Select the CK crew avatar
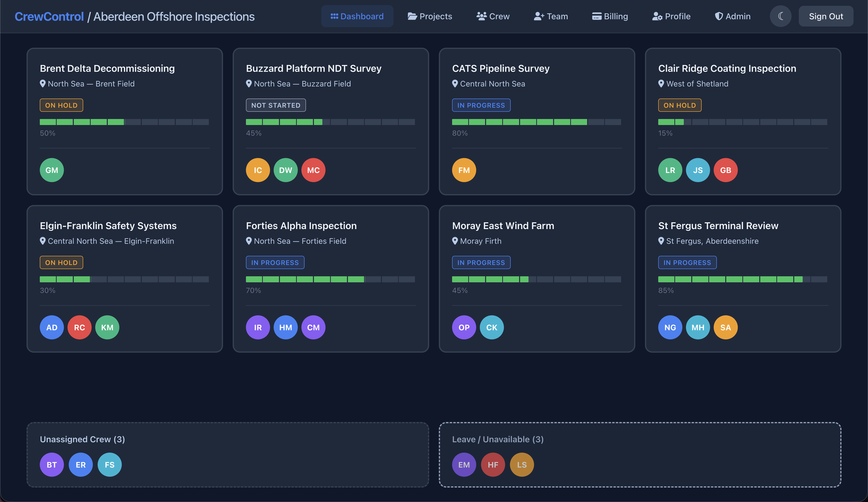 pos(492,327)
